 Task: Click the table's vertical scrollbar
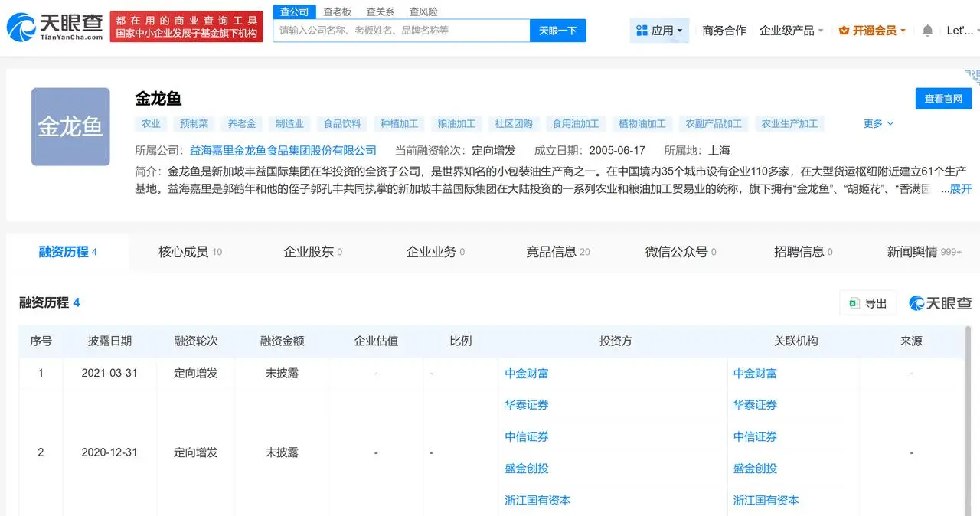(969, 420)
